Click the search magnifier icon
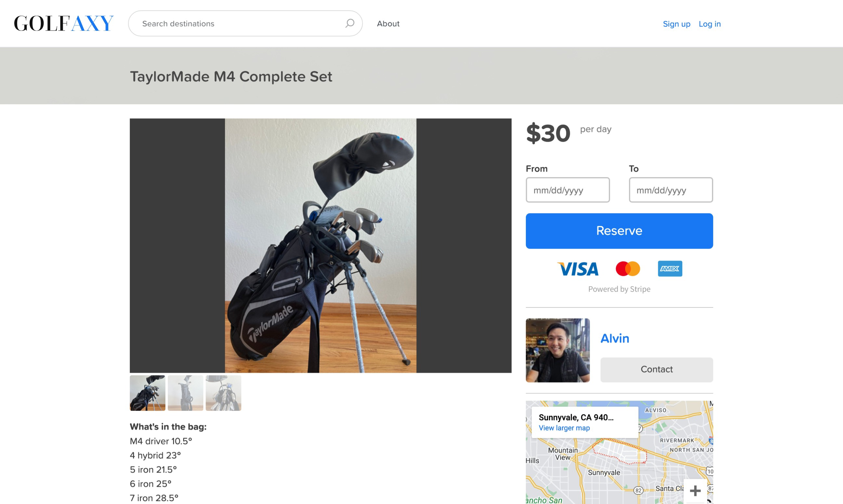 pyautogui.click(x=350, y=23)
